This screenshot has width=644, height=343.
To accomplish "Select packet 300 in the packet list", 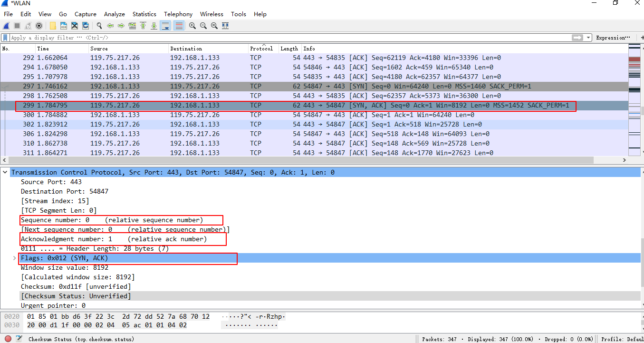I will coord(314,115).
